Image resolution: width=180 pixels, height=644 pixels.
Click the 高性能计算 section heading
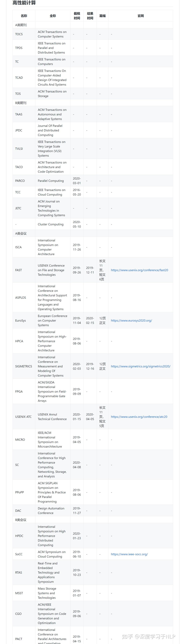tap(24, 3)
